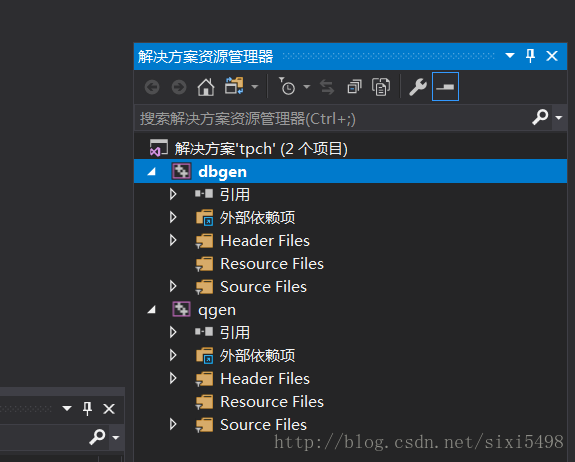
Task: Collapse all nodes with the Collapse All icon
Action: pos(354,87)
